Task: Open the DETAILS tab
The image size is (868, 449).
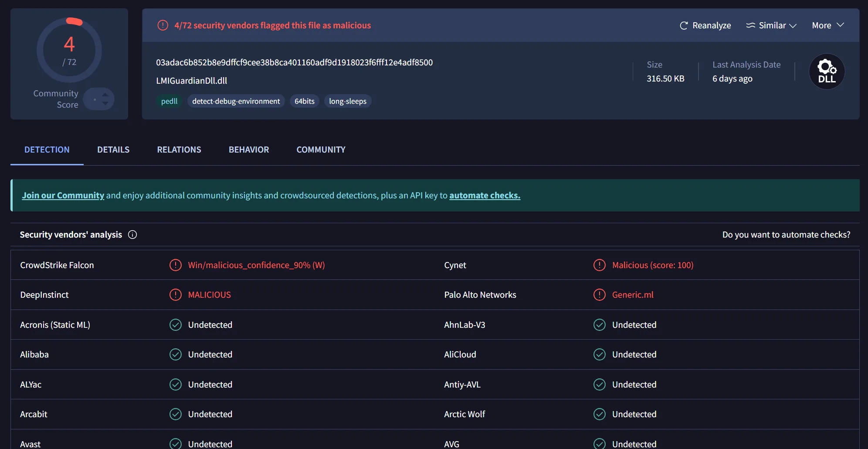Action: (113, 150)
